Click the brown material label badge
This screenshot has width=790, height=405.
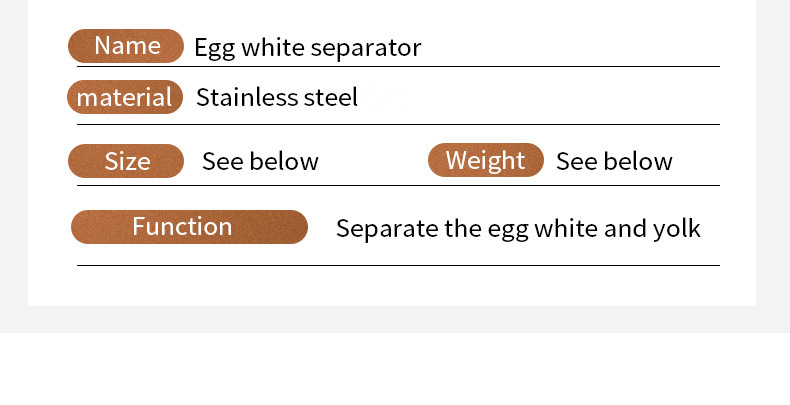(125, 97)
